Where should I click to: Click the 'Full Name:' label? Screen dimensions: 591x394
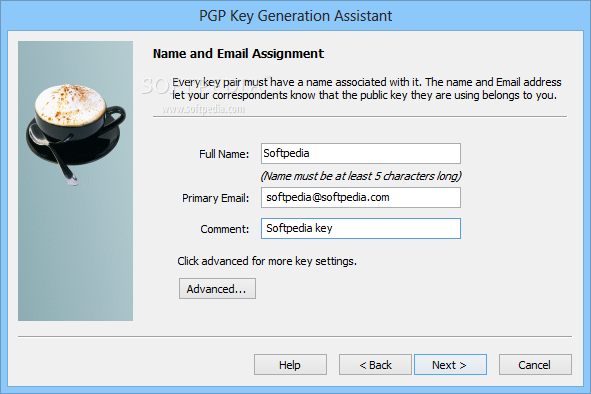[224, 154]
